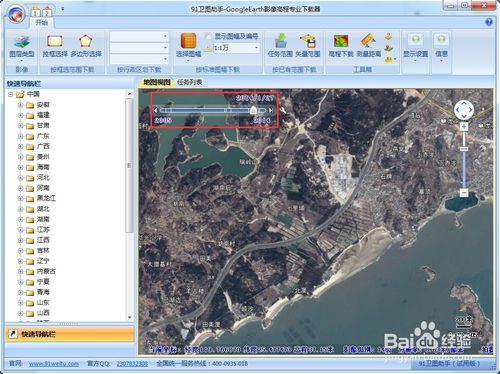This screenshot has height=374, width=500.
Task: Select 河北 in the navigation tree
Action: tap(43, 177)
